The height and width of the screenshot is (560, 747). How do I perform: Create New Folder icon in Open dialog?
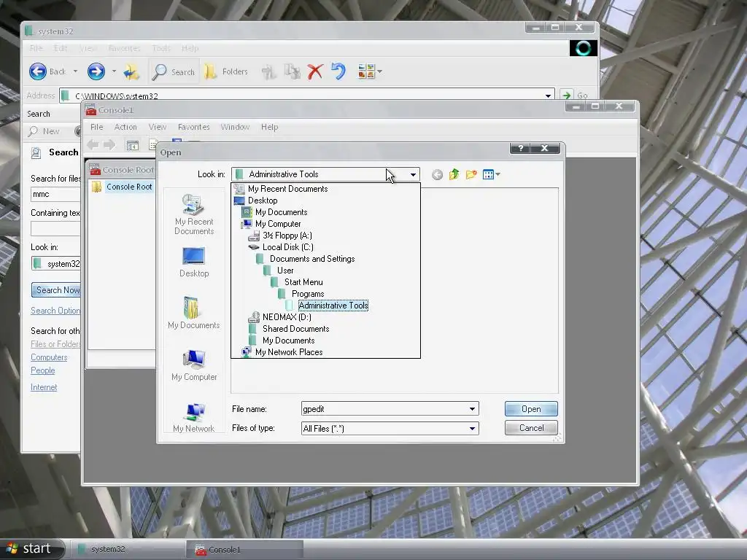coord(471,175)
